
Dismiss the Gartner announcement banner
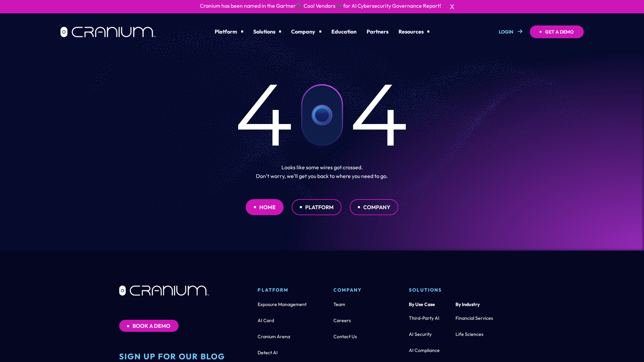click(x=452, y=7)
